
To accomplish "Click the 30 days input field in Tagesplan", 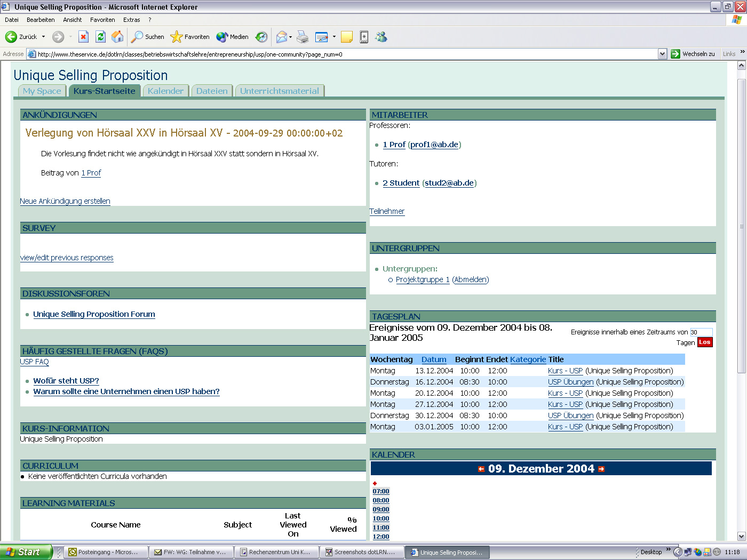I will [x=701, y=331].
